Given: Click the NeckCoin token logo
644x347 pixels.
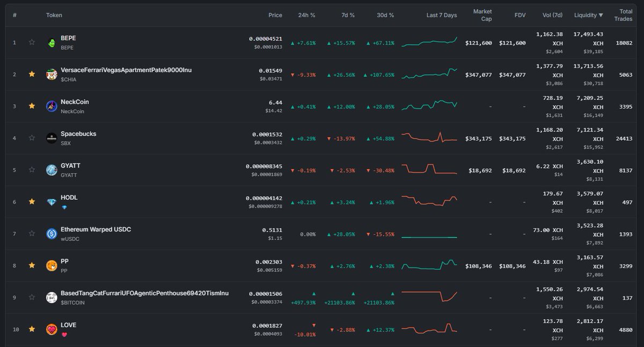Looking at the screenshot, I should (x=52, y=106).
